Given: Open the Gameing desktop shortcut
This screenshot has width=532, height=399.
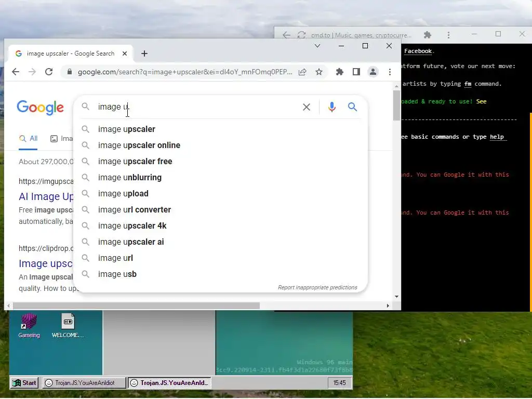Looking at the screenshot, I should click(29, 326).
